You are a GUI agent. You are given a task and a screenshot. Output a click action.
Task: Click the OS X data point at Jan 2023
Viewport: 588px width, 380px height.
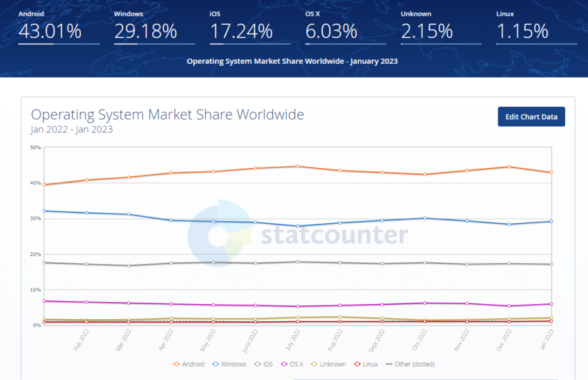(x=551, y=304)
